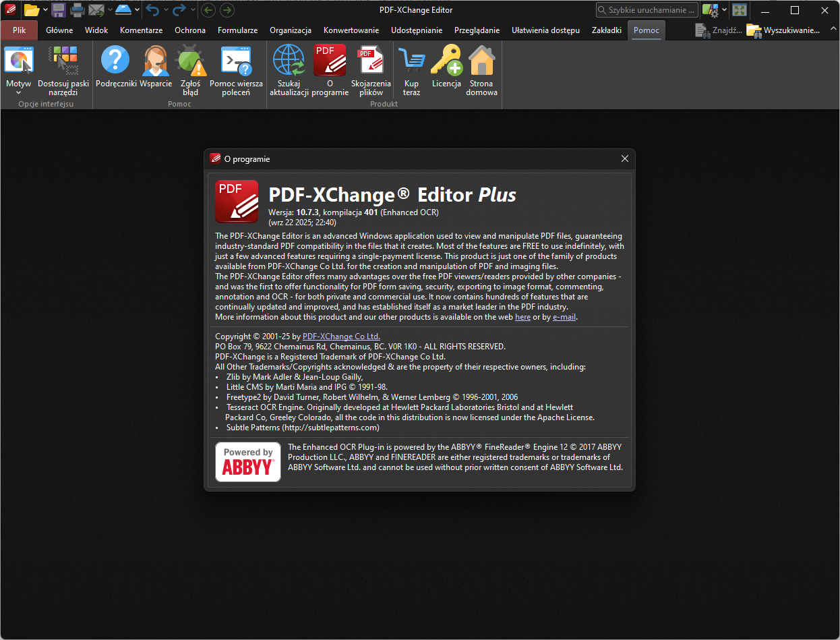Open Wyszukiwanie search panel
The image size is (840, 640).
click(783, 30)
